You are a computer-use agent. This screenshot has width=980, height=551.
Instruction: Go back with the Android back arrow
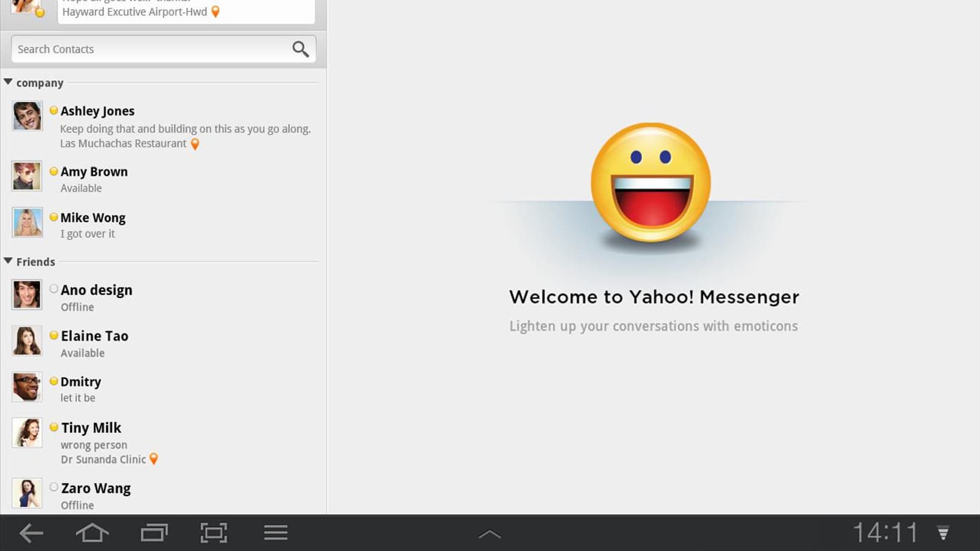point(31,533)
